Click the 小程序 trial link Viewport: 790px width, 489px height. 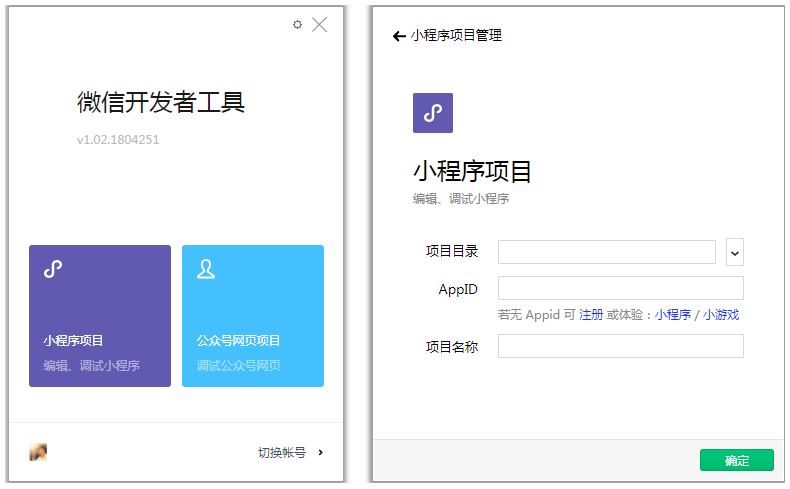(673, 315)
